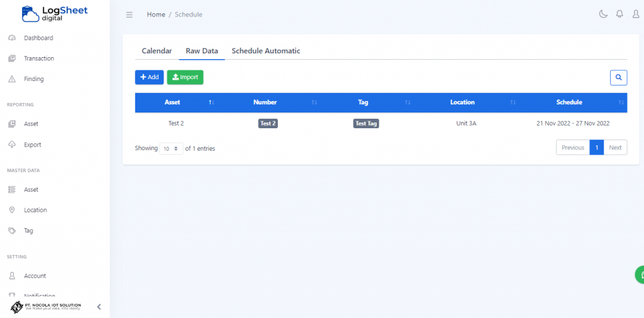Follow the Home breadcrumb link

(156, 15)
